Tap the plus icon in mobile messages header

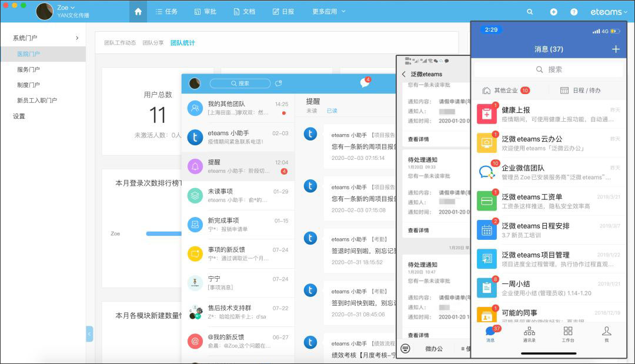[616, 49]
